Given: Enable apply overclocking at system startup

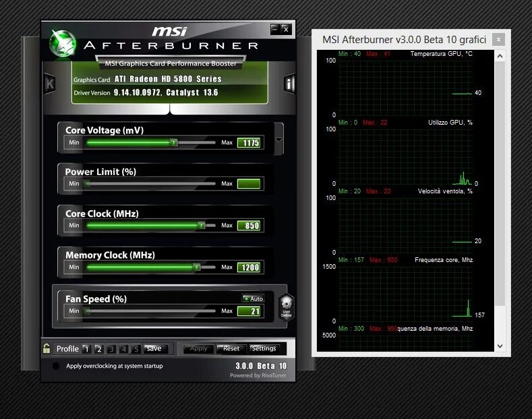Looking at the screenshot, I should tap(56, 366).
